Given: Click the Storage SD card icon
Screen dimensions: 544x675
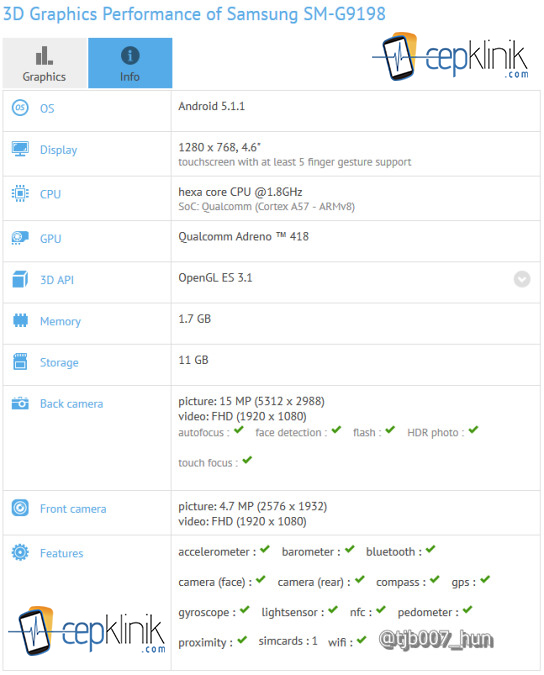Looking at the screenshot, I should [x=20, y=362].
